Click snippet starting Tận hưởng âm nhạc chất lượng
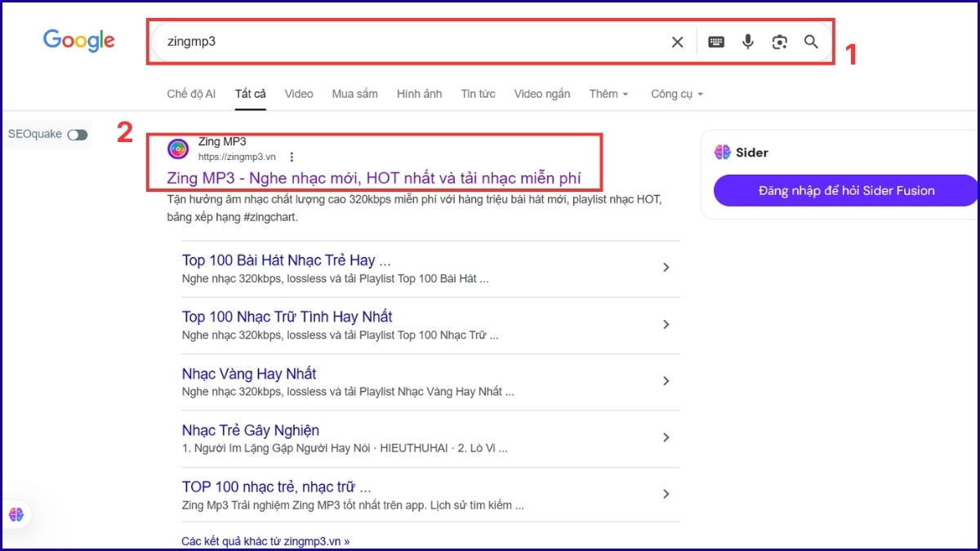Viewport: 980px width, 551px height. [x=413, y=208]
